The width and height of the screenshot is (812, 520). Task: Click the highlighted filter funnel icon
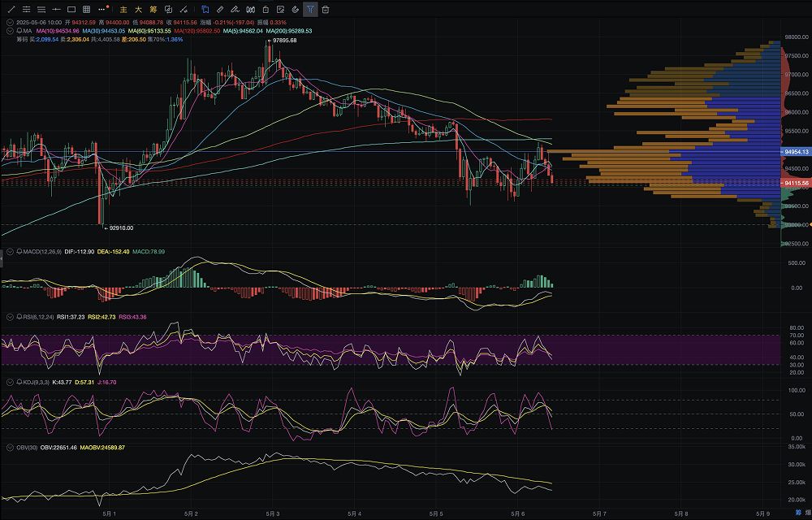(310, 10)
